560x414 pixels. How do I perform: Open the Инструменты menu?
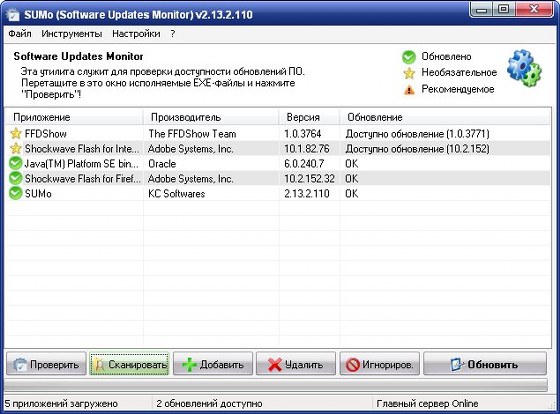tap(71, 34)
